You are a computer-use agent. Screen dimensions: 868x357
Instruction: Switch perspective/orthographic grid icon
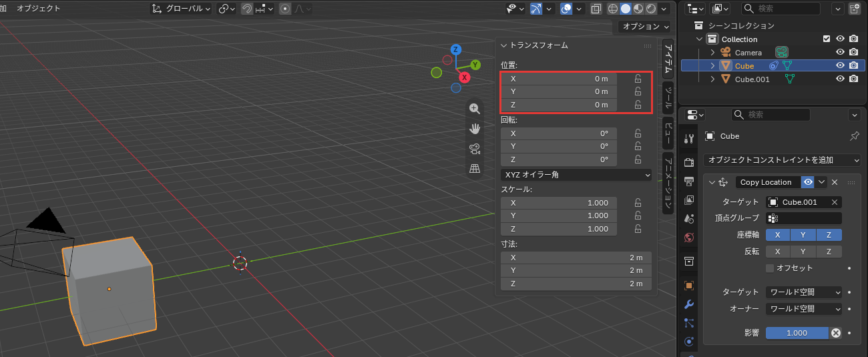(475, 169)
